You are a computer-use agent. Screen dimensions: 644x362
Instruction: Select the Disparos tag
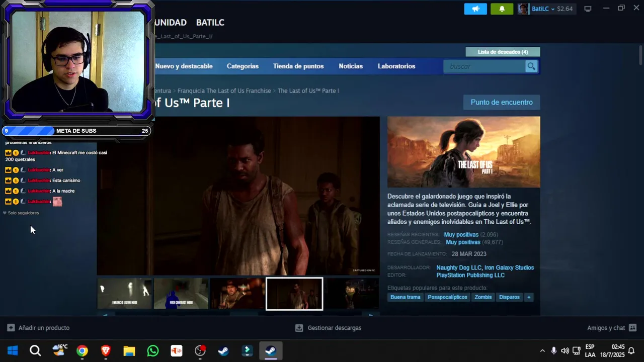(x=509, y=297)
